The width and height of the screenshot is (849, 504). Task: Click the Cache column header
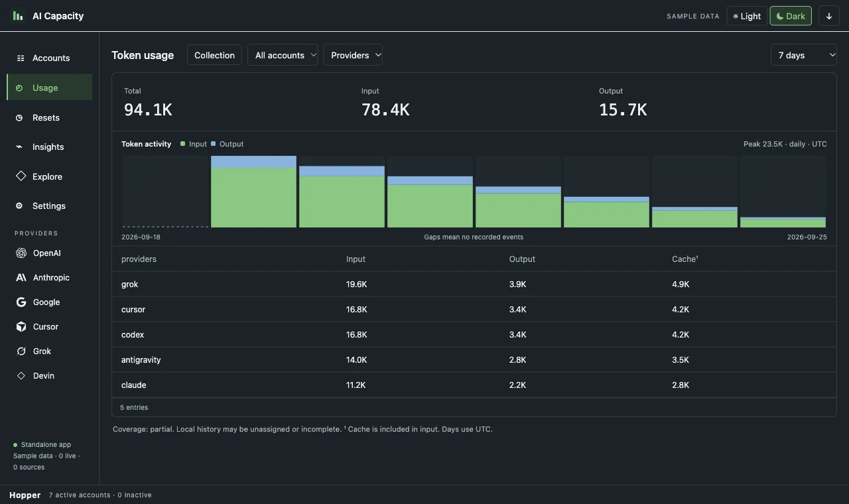pos(685,259)
